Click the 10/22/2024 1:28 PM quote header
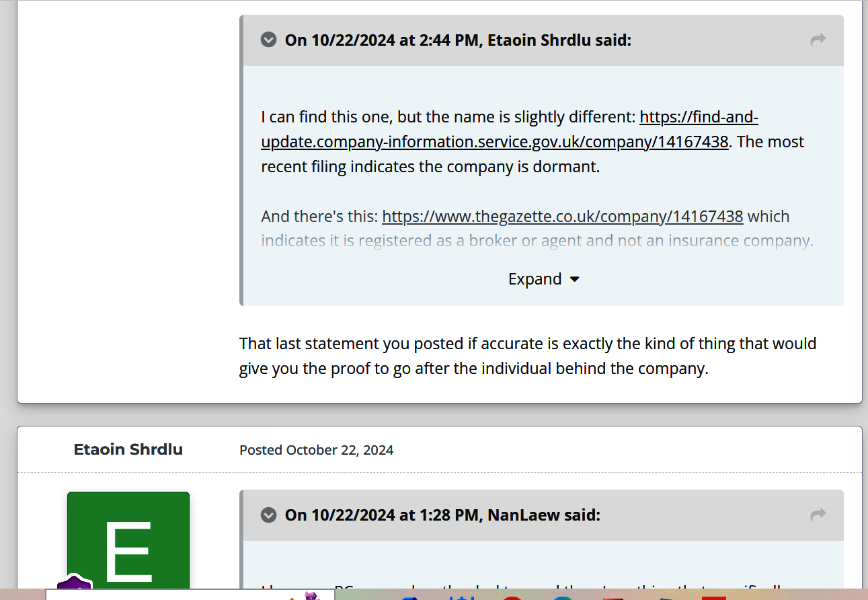The height and width of the screenshot is (600, 868). coord(442,515)
